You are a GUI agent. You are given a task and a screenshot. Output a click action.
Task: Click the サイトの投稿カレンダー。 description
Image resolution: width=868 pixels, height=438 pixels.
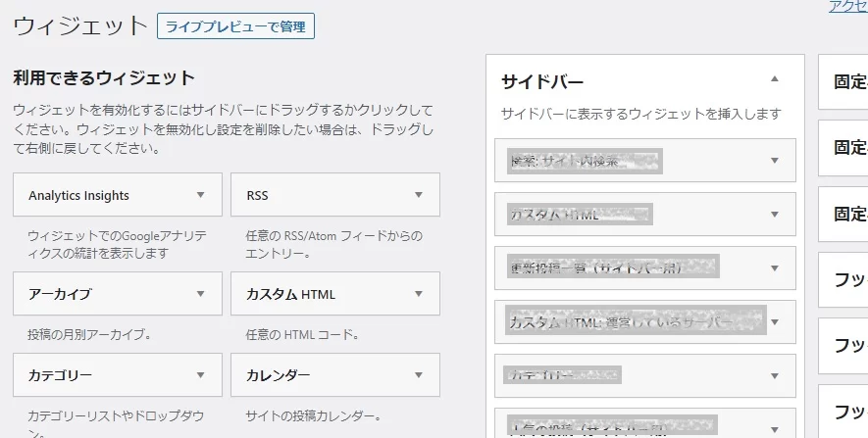tap(313, 415)
